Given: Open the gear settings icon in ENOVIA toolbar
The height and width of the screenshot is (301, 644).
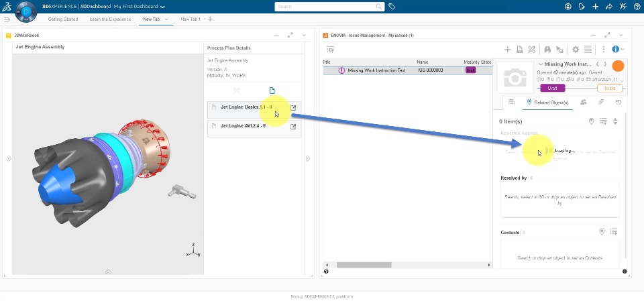Looking at the screenshot, I should point(576,50).
